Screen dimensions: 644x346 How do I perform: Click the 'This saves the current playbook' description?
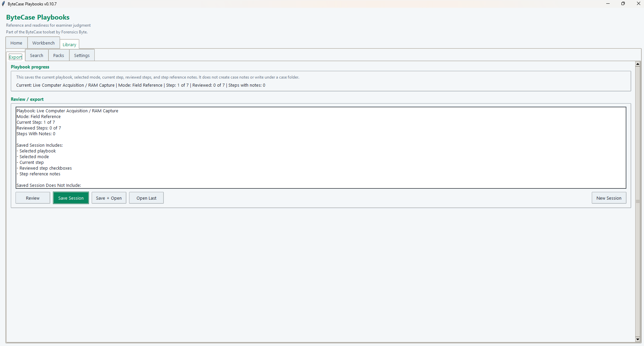click(158, 77)
